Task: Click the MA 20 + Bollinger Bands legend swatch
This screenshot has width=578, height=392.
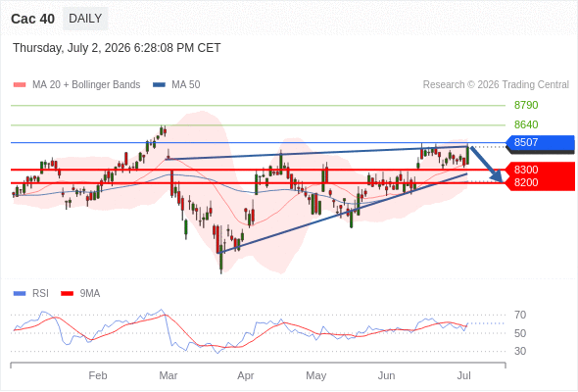Action: (x=20, y=85)
